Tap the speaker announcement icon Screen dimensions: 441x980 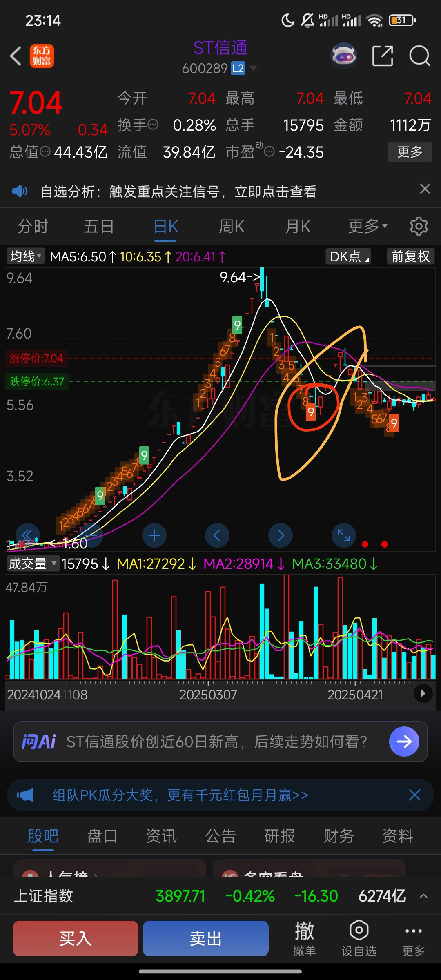[20, 191]
